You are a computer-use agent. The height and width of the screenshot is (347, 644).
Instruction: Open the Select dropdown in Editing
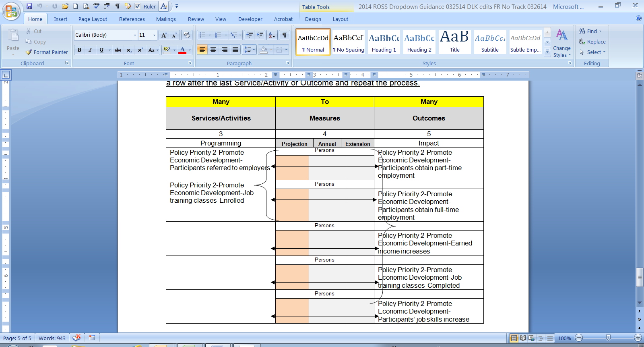[x=592, y=52]
